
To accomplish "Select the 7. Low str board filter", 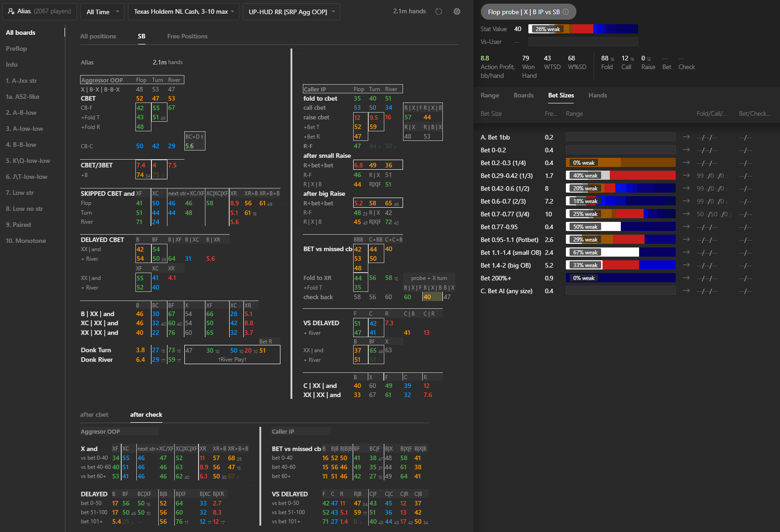I will [20, 193].
